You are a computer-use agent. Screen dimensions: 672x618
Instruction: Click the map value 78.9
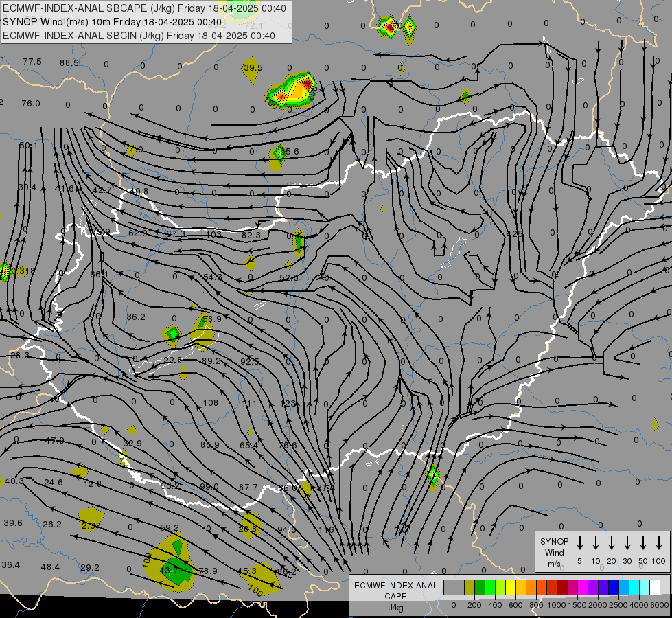pyautogui.click(x=208, y=571)
